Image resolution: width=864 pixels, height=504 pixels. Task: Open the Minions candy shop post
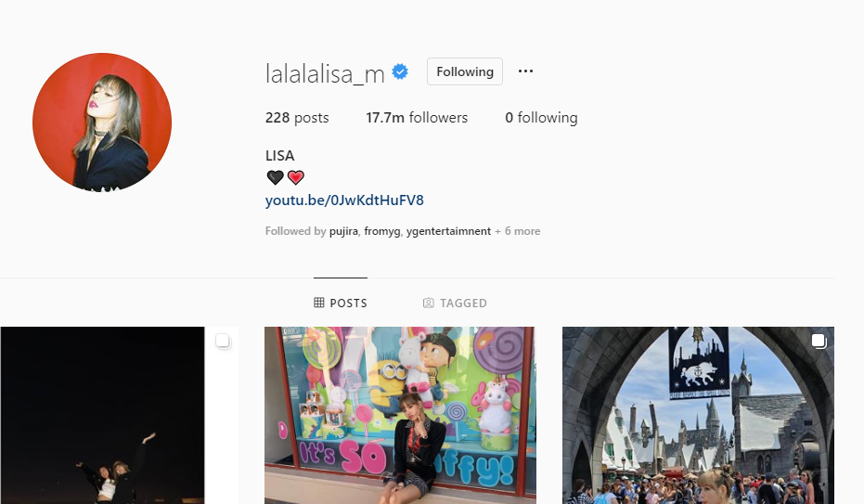point(400,415)
